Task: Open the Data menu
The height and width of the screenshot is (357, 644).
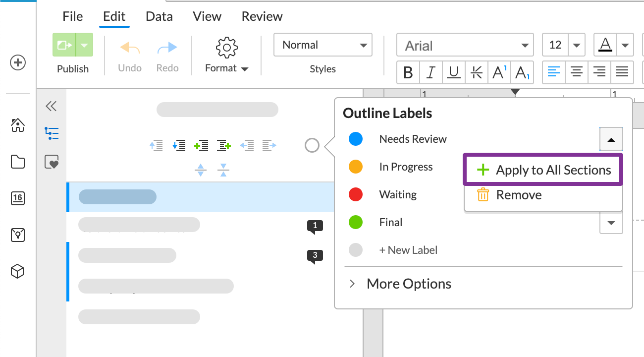Action: [x=159, y=16]
